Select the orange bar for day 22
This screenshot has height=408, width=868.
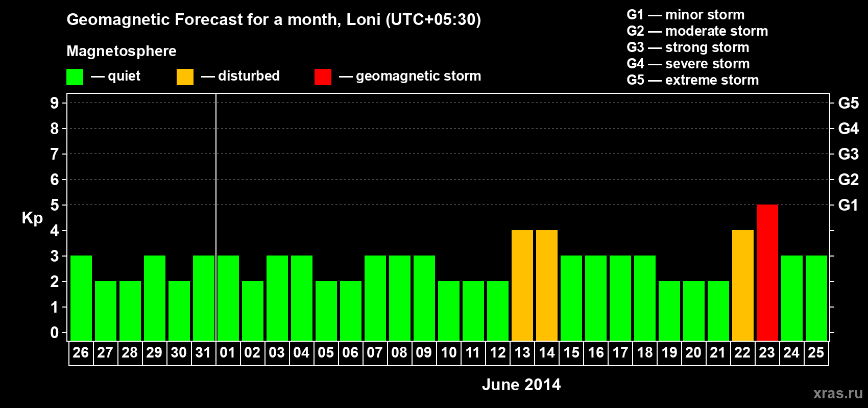click(x=742, y=285)
